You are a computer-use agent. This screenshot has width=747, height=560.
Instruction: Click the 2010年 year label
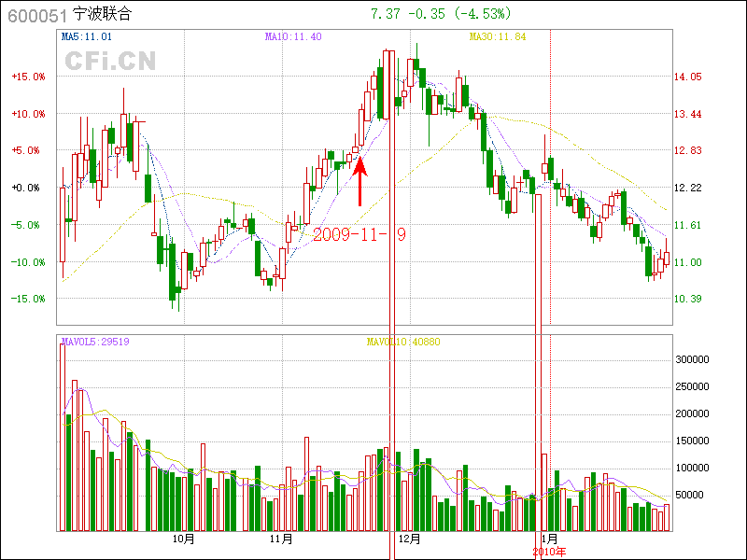pos(550,552)
